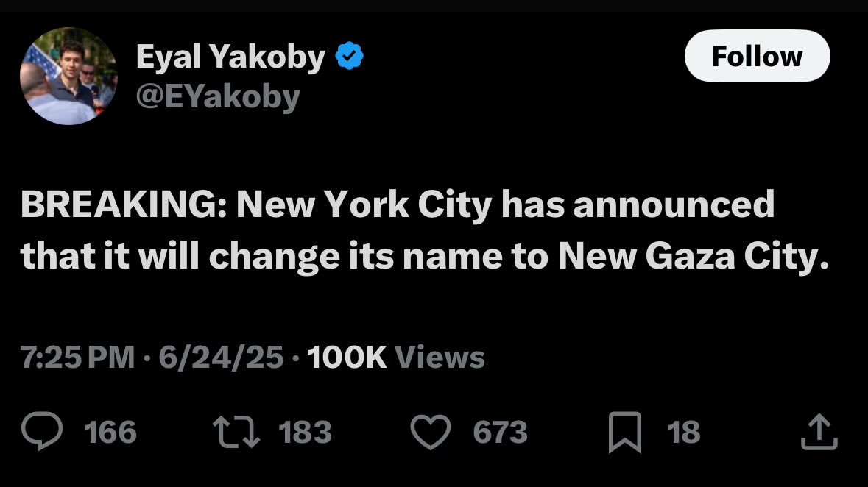Click the 6/24/25 post date

coord(219,358)
